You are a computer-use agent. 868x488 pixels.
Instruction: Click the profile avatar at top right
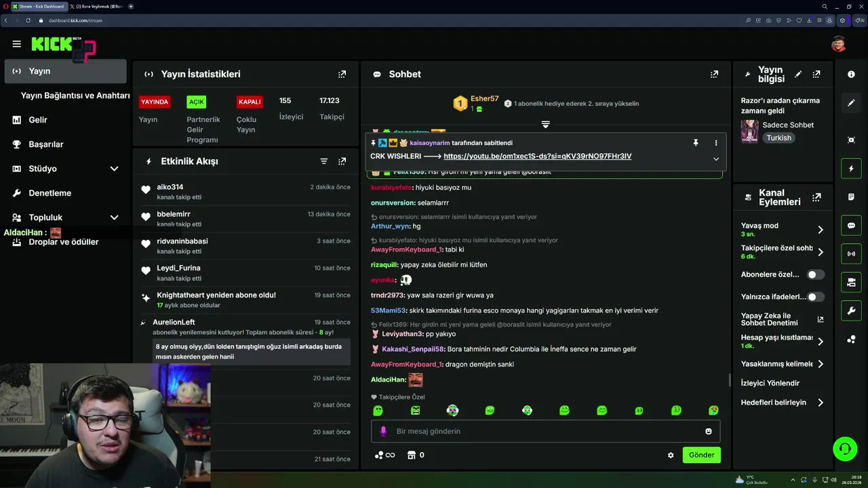coord(839,44)
